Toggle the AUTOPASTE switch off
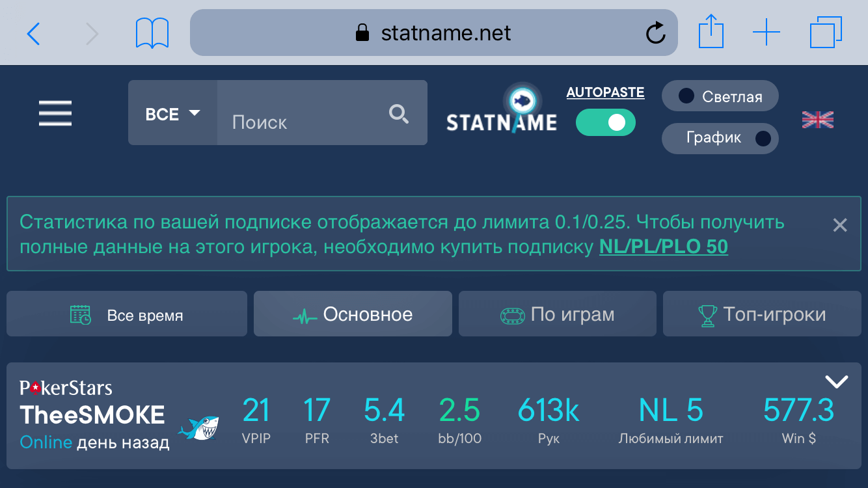868x488 pixels. pos(606,122)
